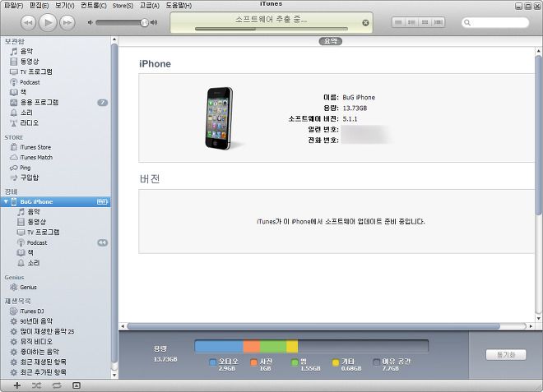
Task: Switch to album list view icon
Action: pyautogui.click(x=411, y=22)
